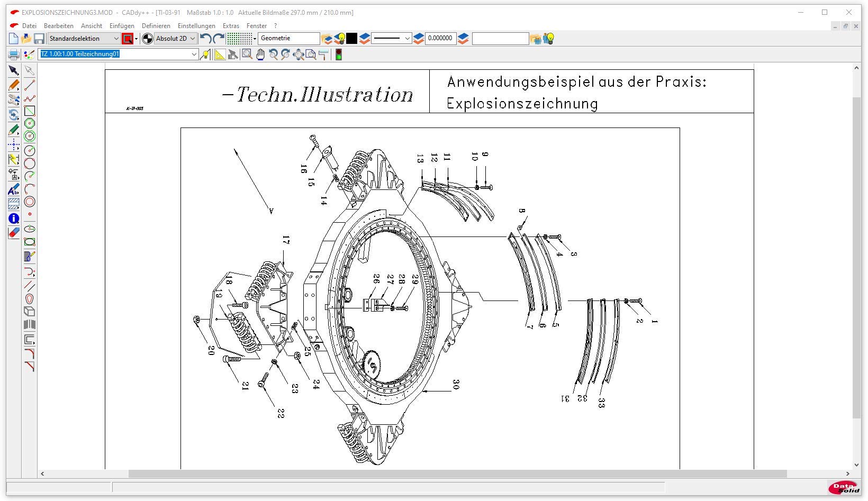Open the Einfügen menu
Screen dimensions: 868x501
(122, 25)
